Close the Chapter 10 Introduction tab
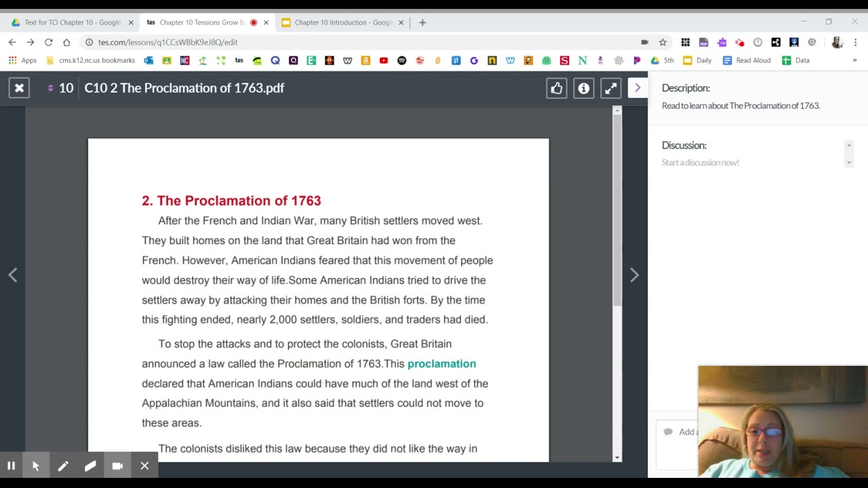 click(x=401, y=22)
